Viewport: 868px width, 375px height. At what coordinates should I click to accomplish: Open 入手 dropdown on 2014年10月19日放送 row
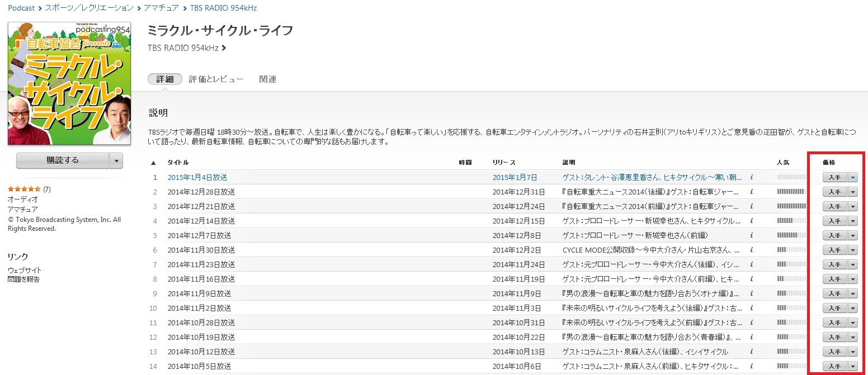pyautogui.click(x=852, y=336)
